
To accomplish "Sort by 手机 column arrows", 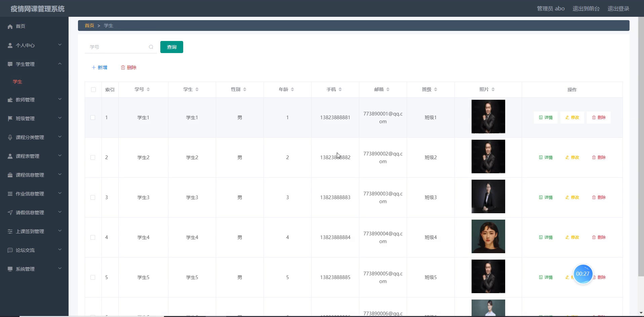I will (340, 89).
